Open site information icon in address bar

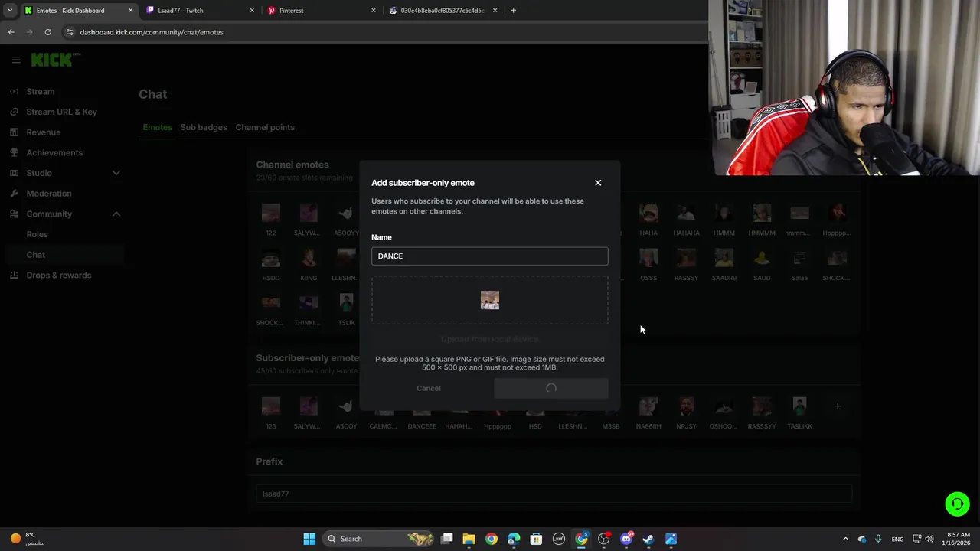click(70, 32)
